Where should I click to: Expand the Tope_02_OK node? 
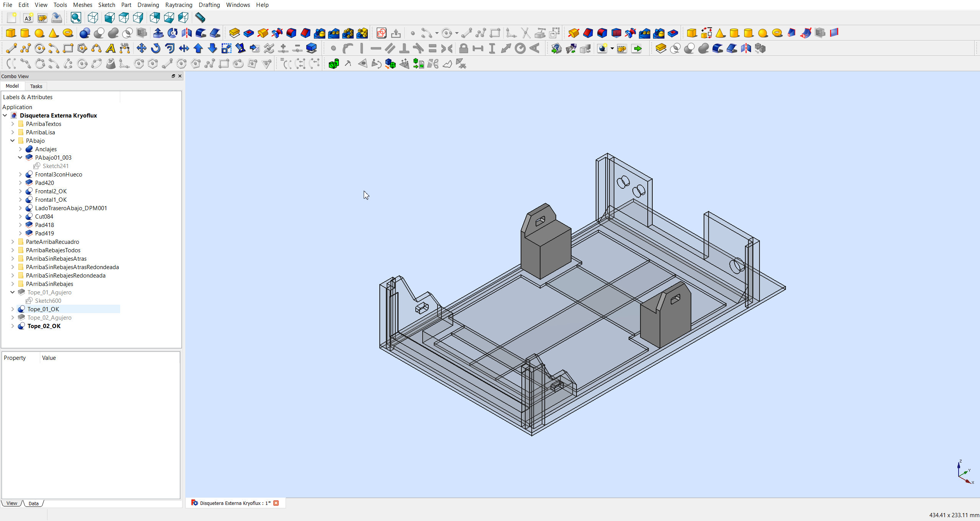click(x=13, y=326)
